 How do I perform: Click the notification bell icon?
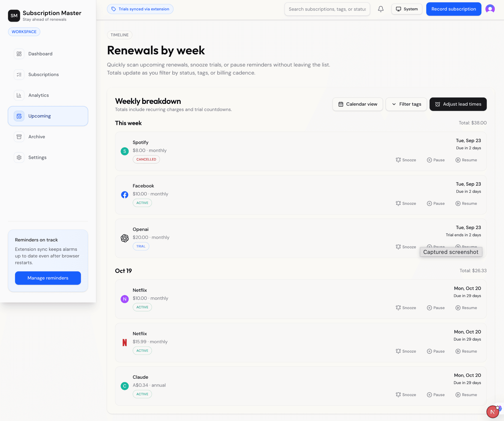coord(381,9)
